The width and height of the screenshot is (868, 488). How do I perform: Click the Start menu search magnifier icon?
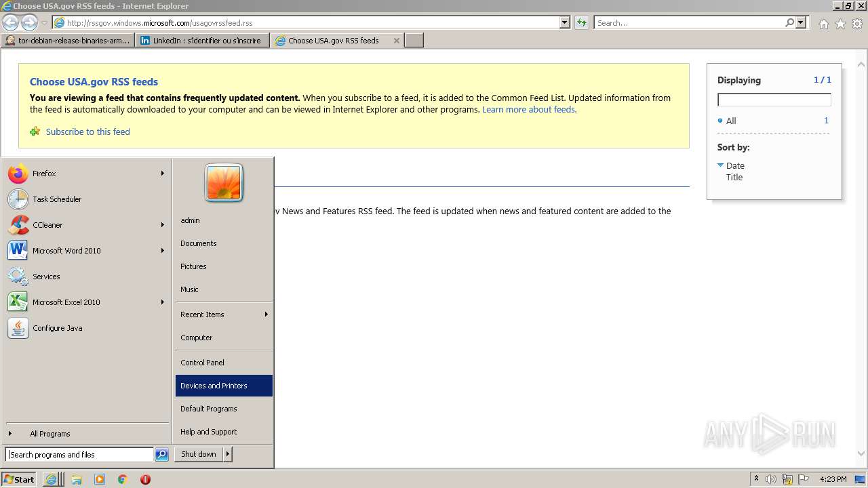tap(161, 455)
